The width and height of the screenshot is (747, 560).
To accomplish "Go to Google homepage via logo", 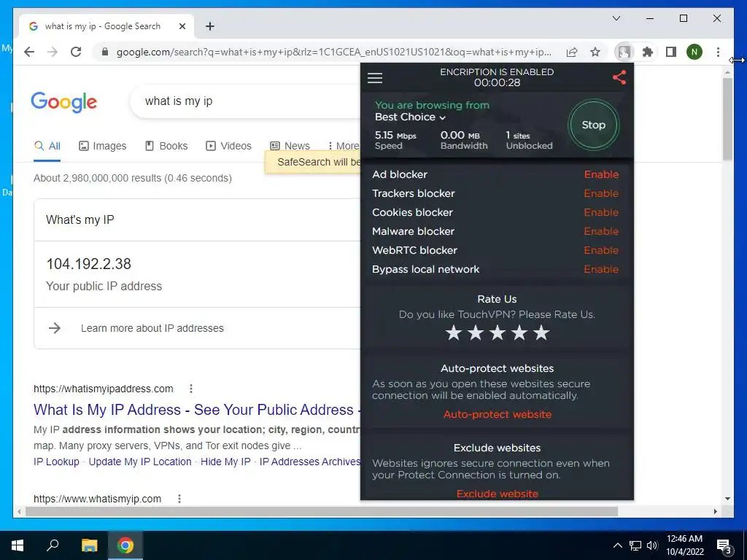I will (x=64, y=101).
